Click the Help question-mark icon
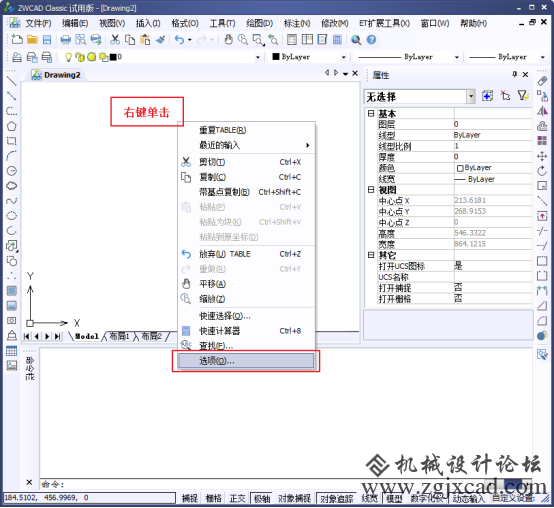The height and width of the screenshot is (508, 554). (371, 40)
